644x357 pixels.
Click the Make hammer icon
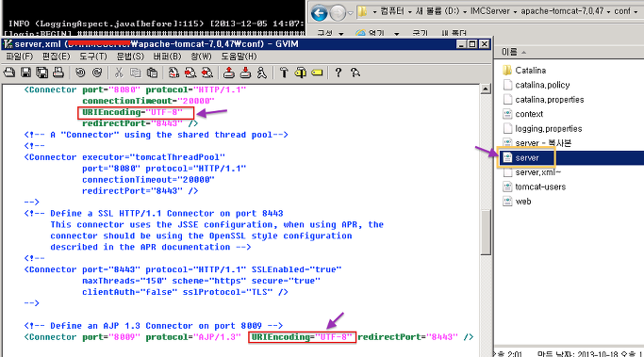click(284, 73)
